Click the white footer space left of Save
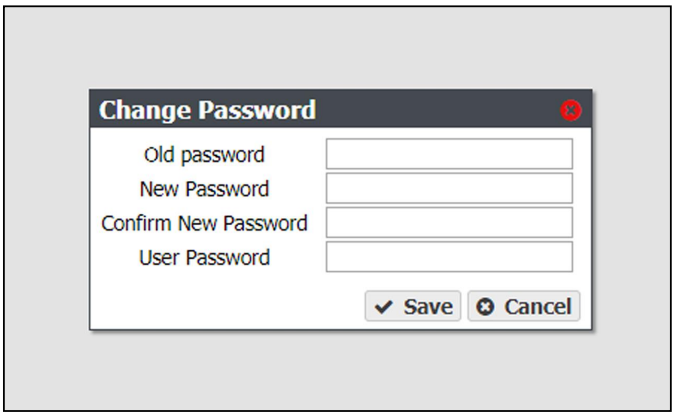 point(226,306)
